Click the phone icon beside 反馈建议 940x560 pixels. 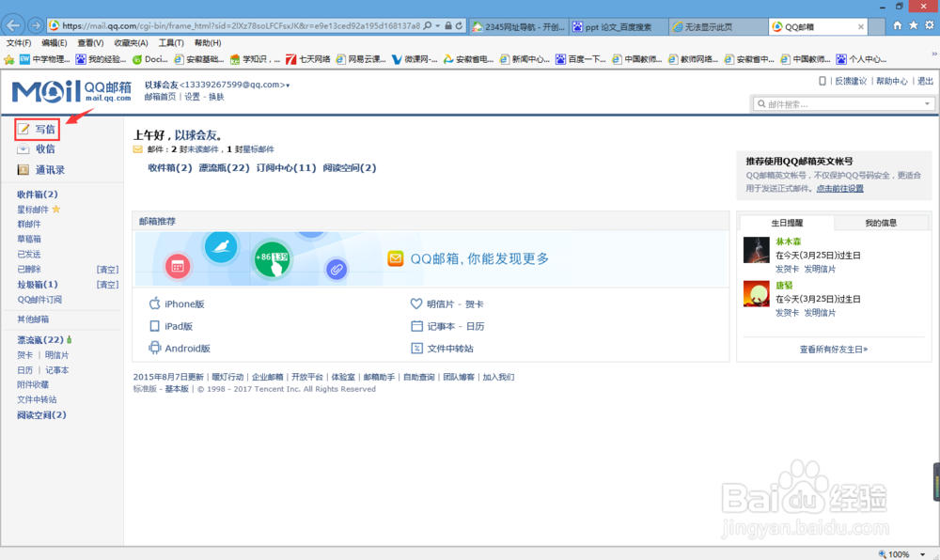point(822,81)
